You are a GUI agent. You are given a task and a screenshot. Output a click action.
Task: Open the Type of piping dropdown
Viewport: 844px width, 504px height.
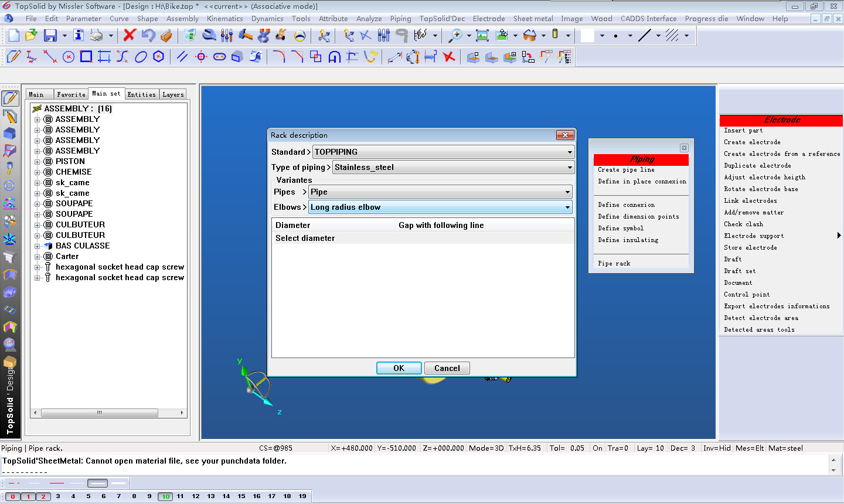coord(453,167)
